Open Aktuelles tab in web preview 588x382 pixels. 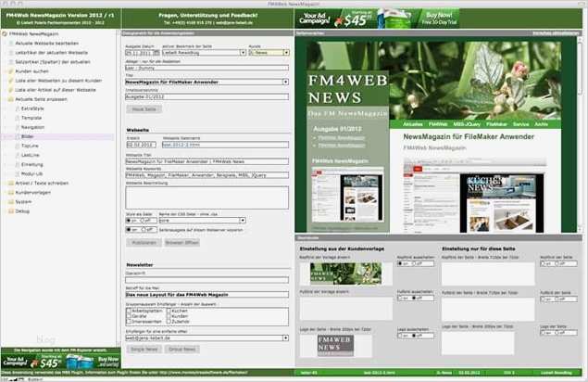click(413, 124)
